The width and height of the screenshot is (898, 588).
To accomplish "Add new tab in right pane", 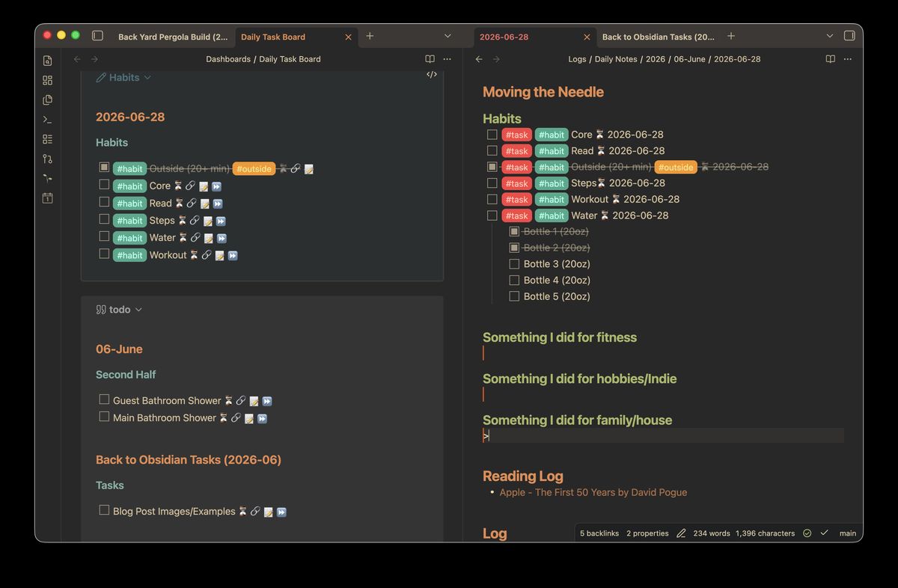I will pos(731,36).
